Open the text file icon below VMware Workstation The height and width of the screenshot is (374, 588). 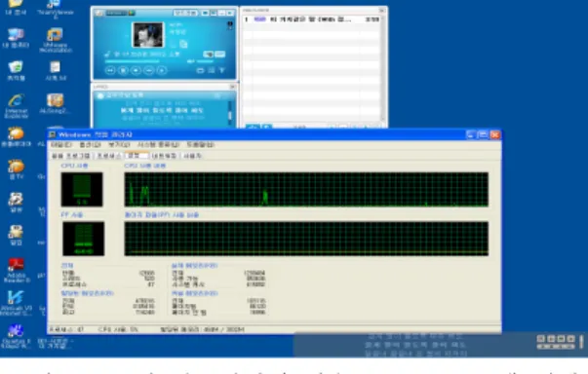pyautogui.click(x=56, y=71)
